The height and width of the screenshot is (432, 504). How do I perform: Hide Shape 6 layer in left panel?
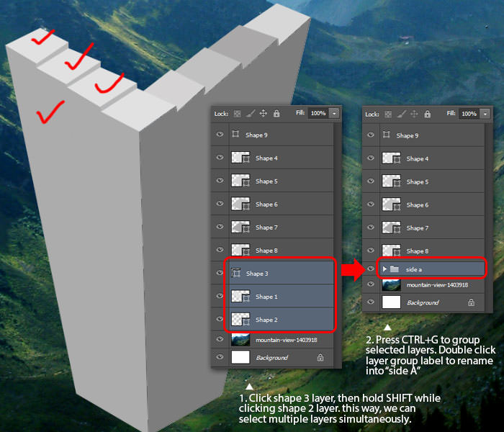pyautogui.click(x=220, y=204)
